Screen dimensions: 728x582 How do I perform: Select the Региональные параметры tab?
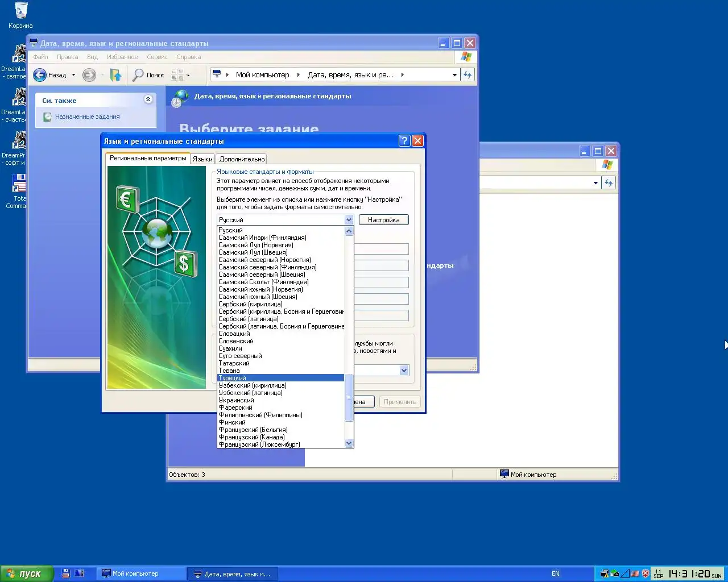148,158
